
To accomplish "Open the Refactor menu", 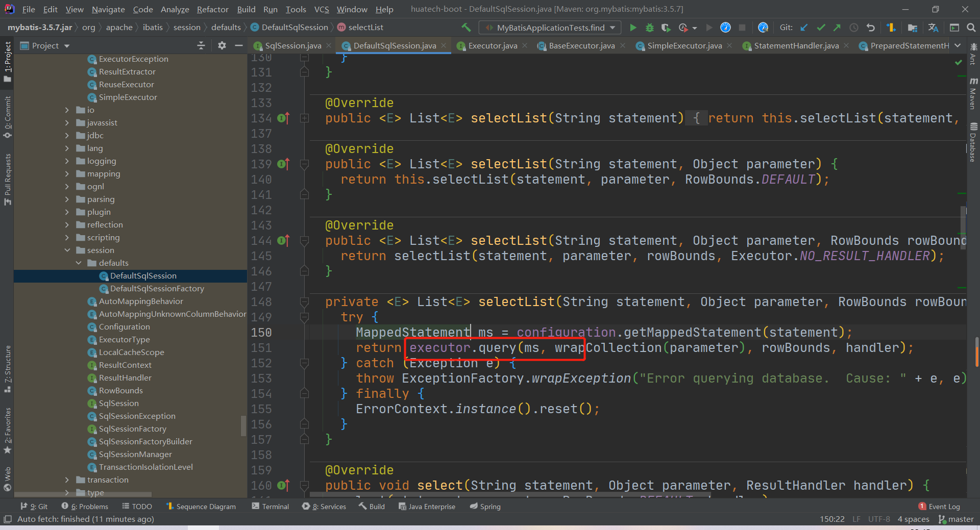I will (212, 9).
